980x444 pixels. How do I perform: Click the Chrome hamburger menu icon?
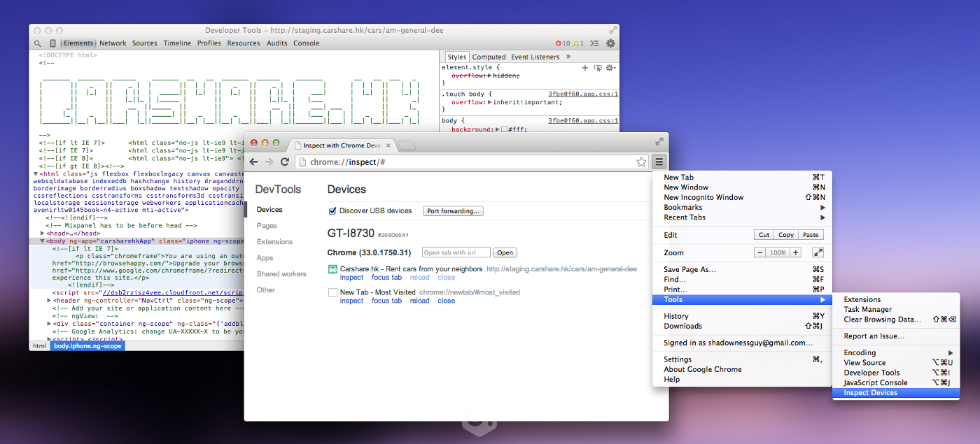coord(659,162)
